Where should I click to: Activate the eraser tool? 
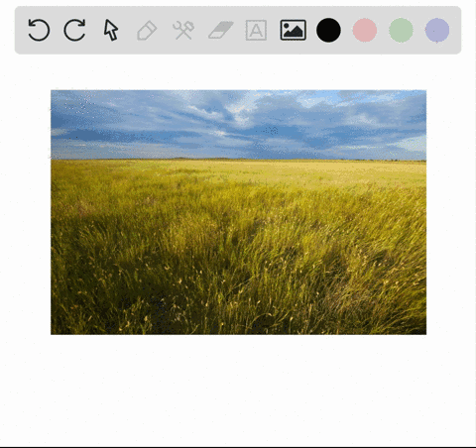click(221, 30)
